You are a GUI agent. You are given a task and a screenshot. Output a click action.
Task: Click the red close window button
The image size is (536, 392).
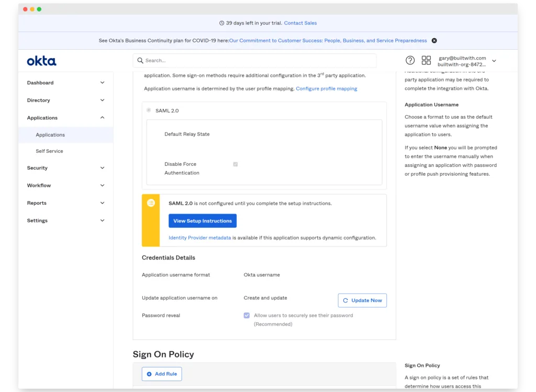pos(25,9)
